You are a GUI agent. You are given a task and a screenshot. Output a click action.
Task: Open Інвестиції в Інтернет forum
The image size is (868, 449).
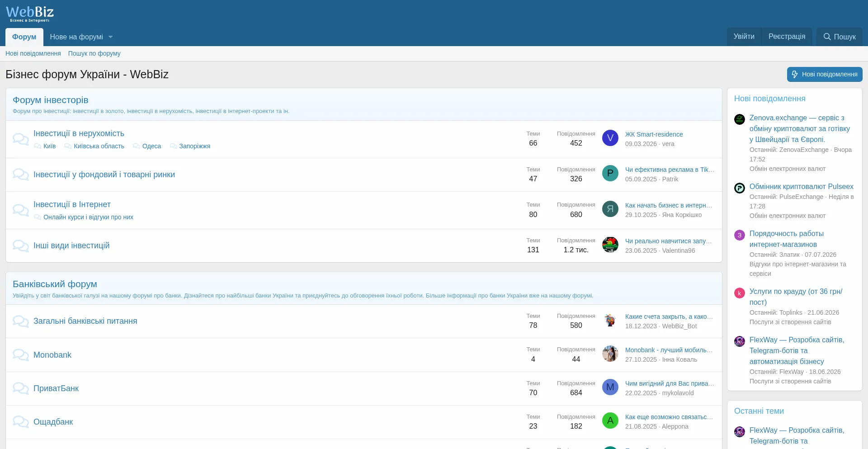(x=72, y=204)
